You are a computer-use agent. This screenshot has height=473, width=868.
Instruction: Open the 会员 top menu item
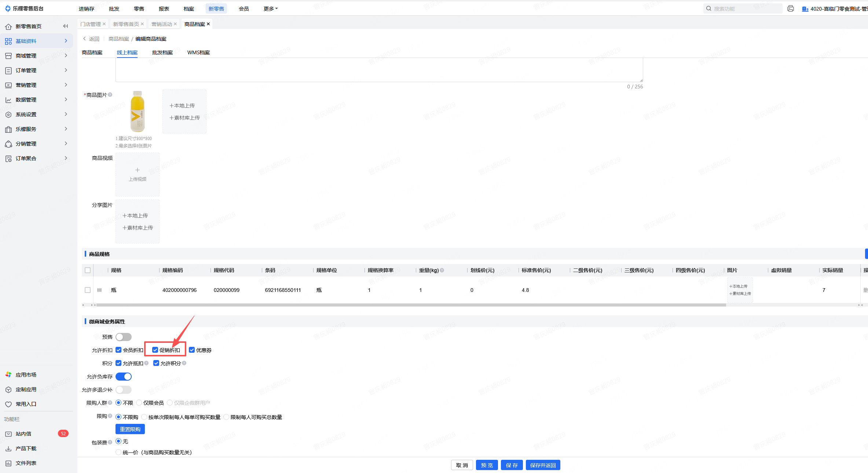click(243, 8)
